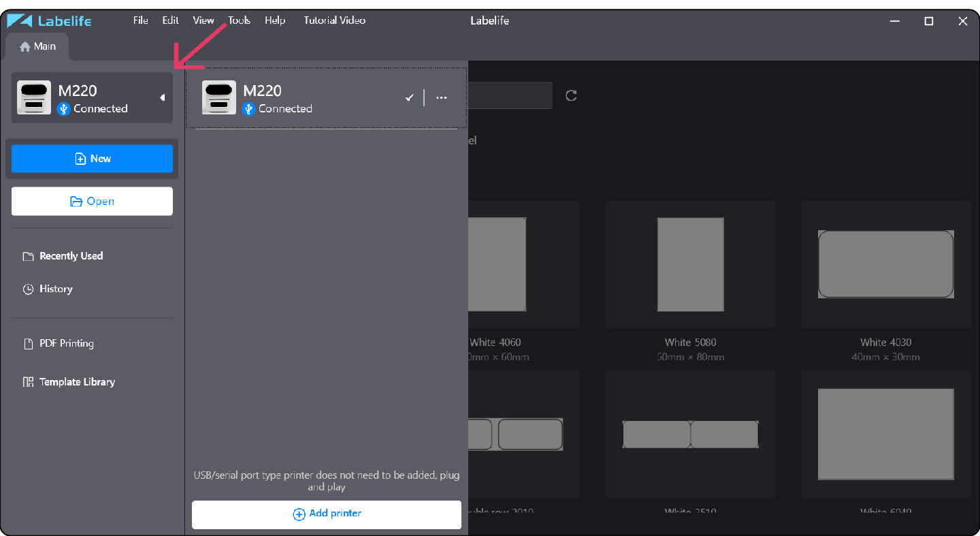The image size is (980, 536).
Task: Open the Tools menu
Action: pyautogui.click(x=239, y=20)
